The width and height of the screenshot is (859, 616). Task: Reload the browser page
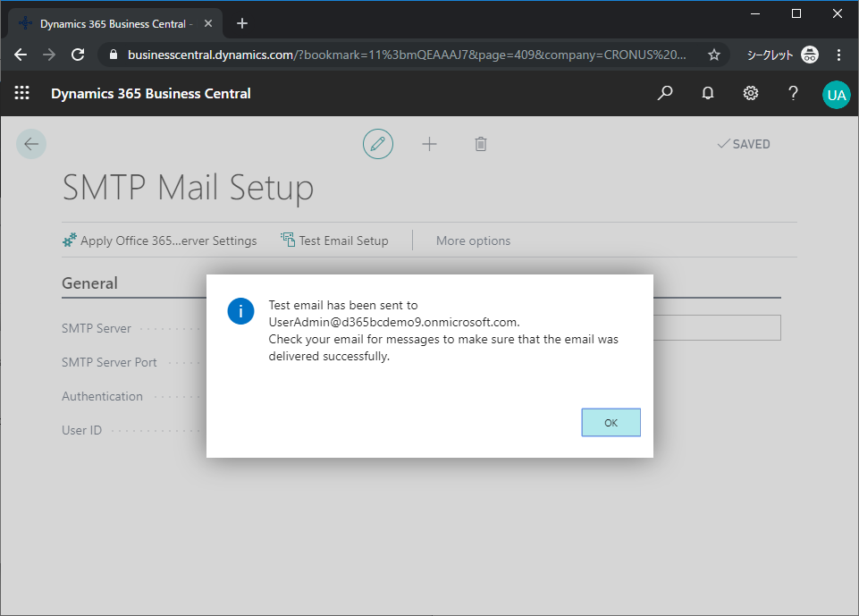click(78, 55)
